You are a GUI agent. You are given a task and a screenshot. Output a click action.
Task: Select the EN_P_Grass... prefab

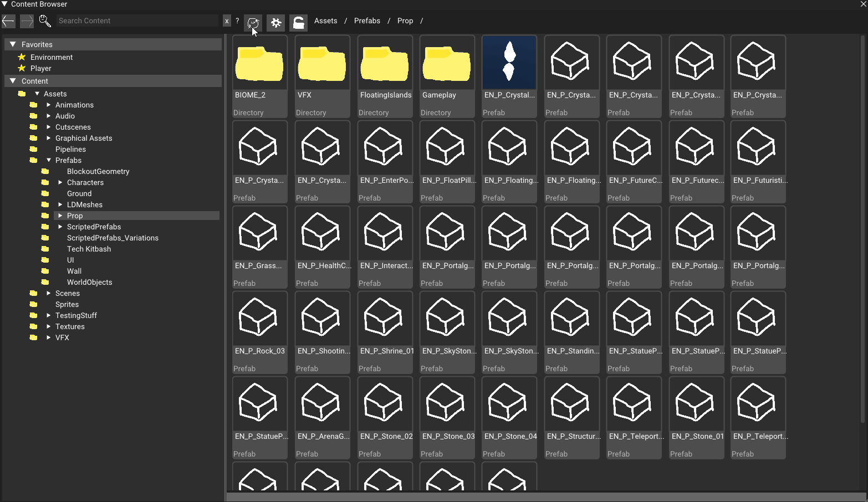point(259,247)
